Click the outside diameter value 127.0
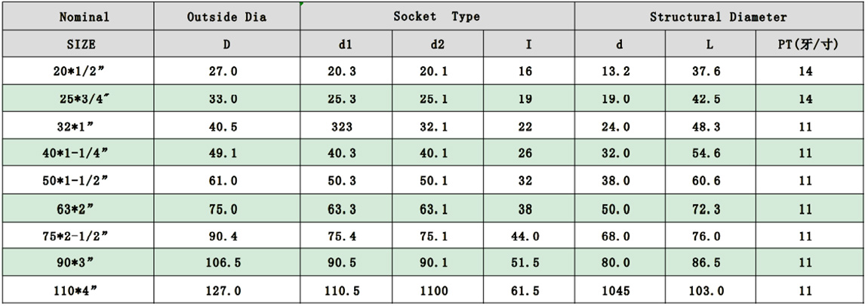This screenshot has height=306, width=868. point(223,290)
